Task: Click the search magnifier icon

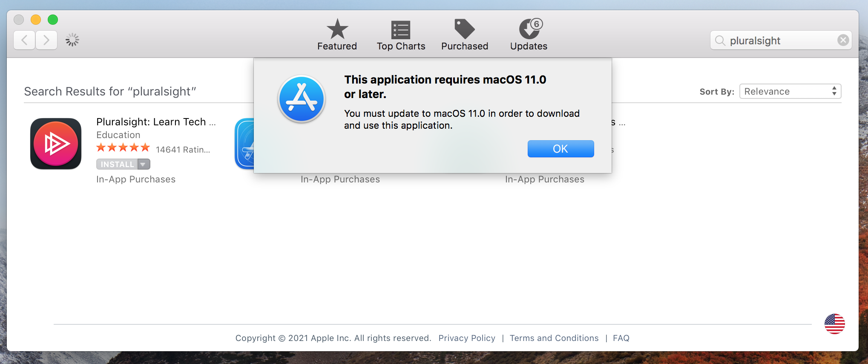Action: (720, 40)
